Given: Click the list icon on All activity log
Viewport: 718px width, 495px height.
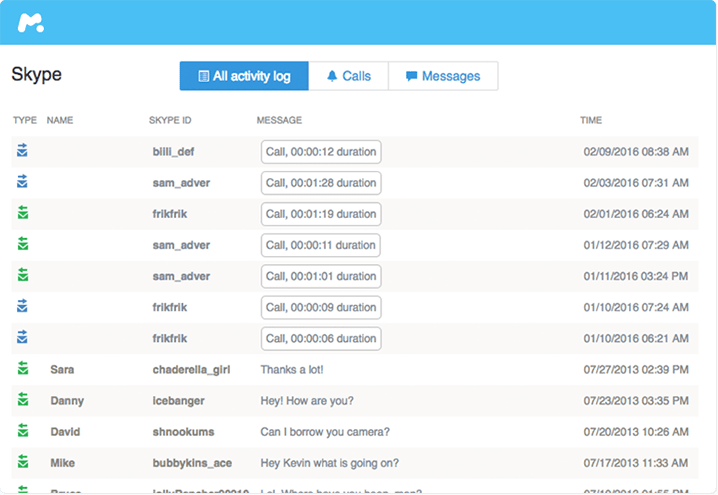Looking at the screenshot, I should pyautogui.click(x=203, y=76).
